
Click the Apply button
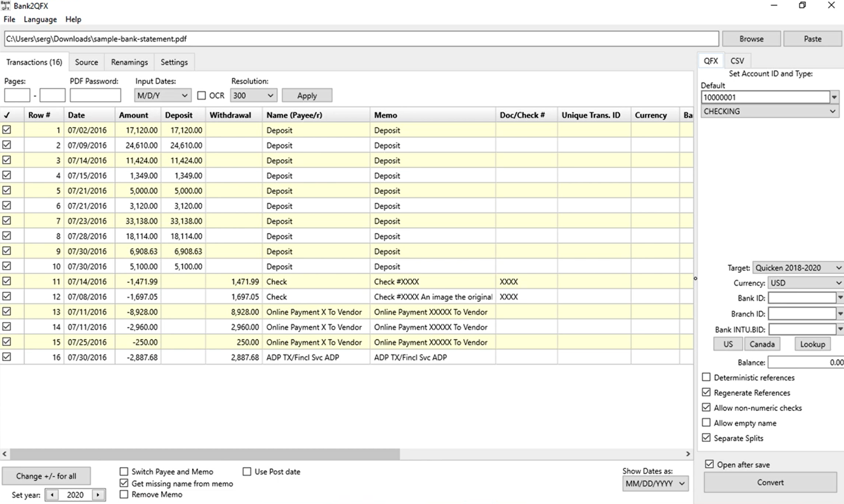307,96
